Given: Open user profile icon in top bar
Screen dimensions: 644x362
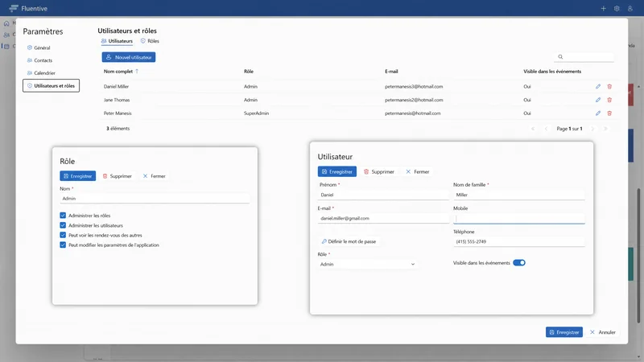Looking at the screenshot, I should coord(630,8).
